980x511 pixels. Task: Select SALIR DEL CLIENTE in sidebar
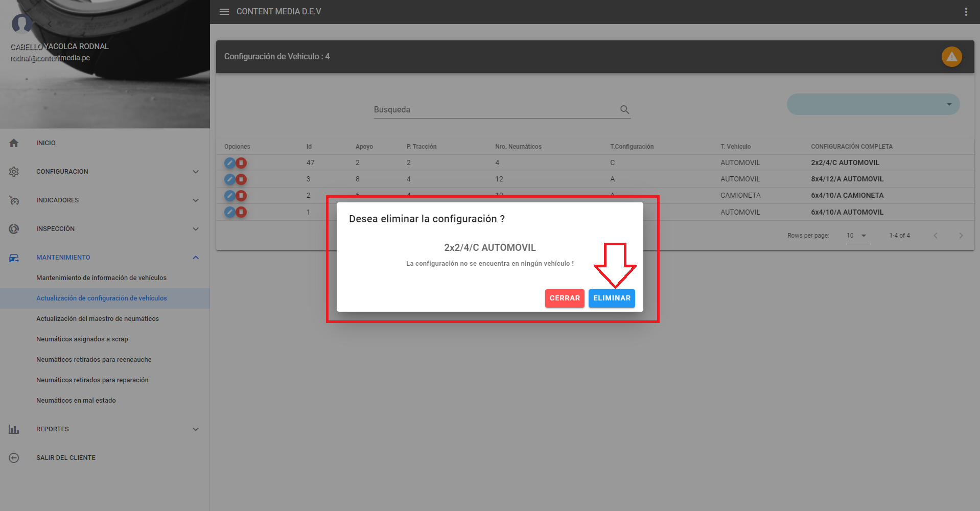tap(65, 458)
